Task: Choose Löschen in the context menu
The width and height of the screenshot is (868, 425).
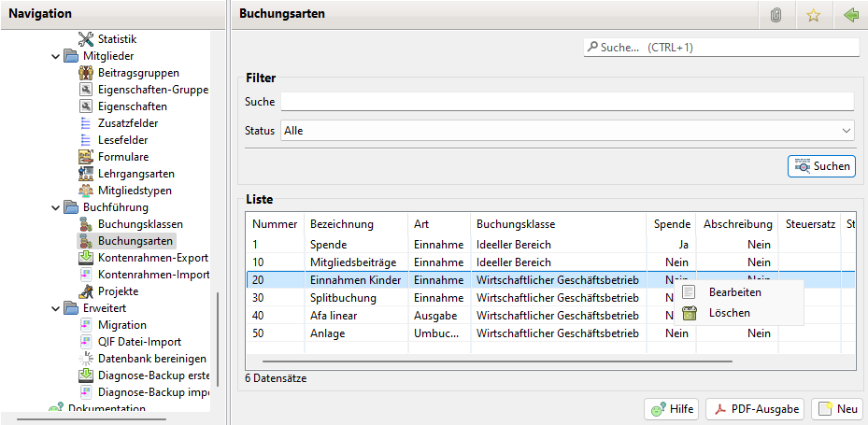Action: click(729, 313)
